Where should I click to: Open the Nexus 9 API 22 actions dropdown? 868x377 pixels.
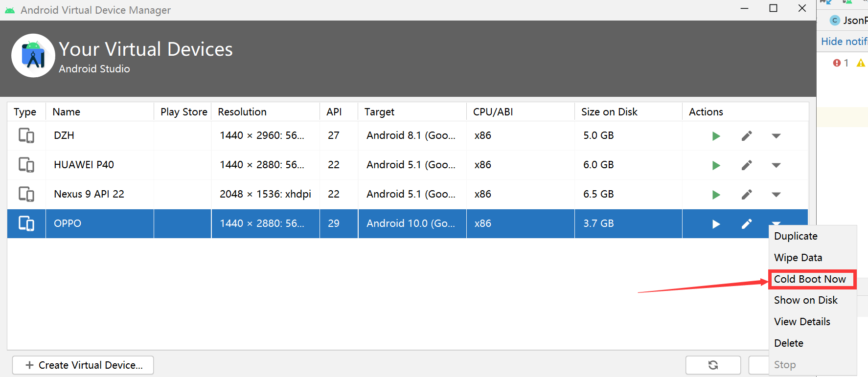point(776,195)
